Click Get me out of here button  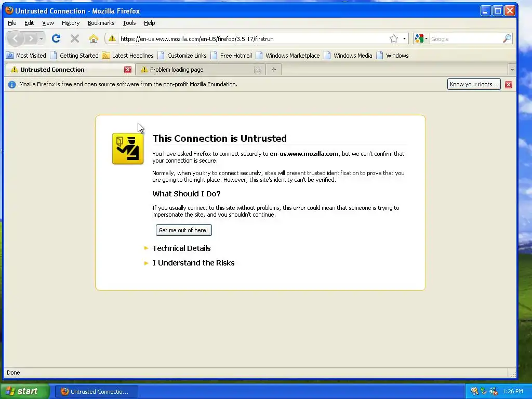183,230
